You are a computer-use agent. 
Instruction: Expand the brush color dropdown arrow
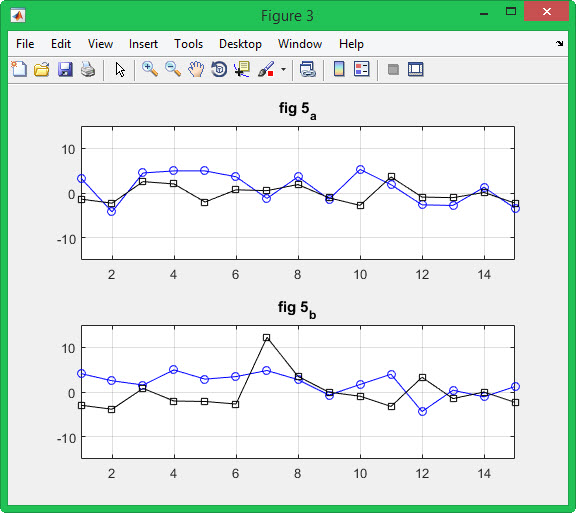[x=283, y=69]
